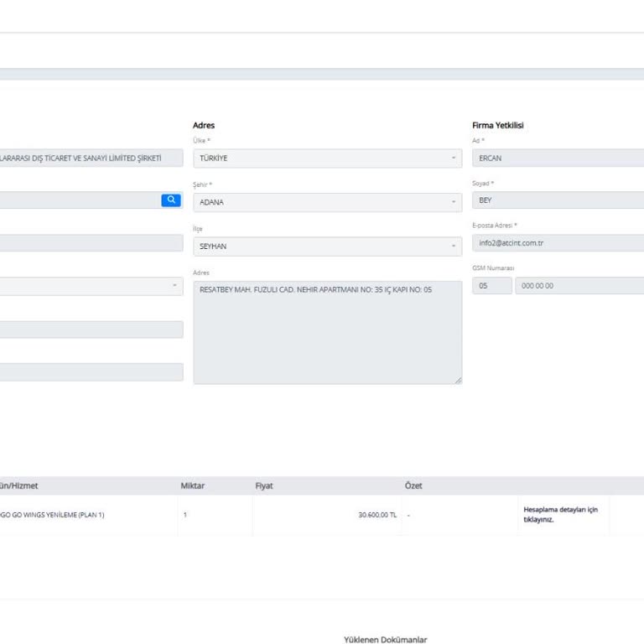Image resolution: width=644 pixels, height=644 pixels.
Task: Click the Soyad field containing BEY
Action: (x=558, y=201)
